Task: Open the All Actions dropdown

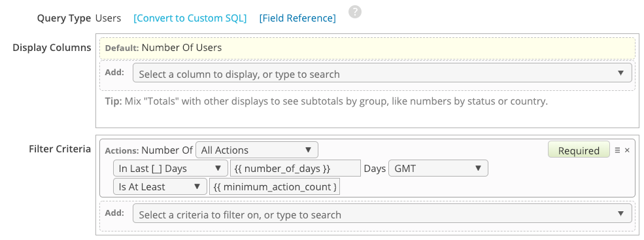Action: click(x=257, y=150)
